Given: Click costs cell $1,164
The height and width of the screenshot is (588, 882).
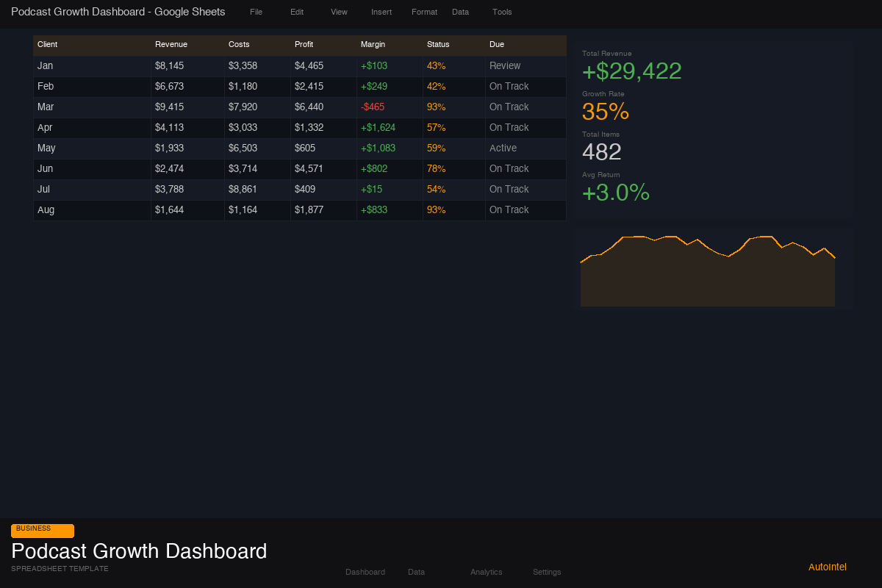Looking at the screenshot, I should [x=257, y=210].
